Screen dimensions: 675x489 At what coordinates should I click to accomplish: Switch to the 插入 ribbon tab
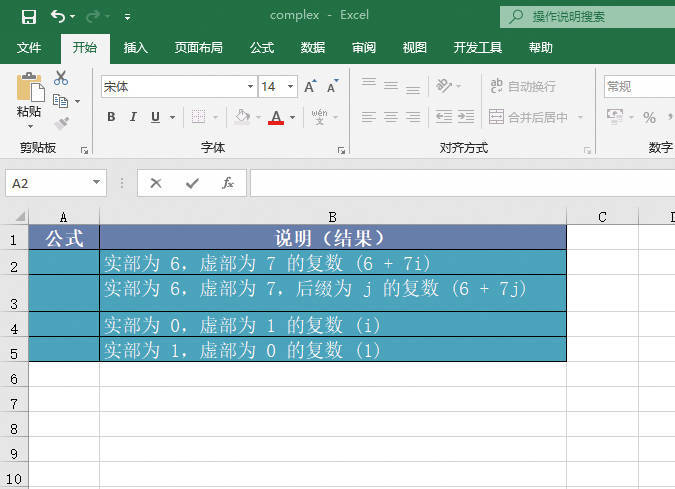tap(135, 47)
